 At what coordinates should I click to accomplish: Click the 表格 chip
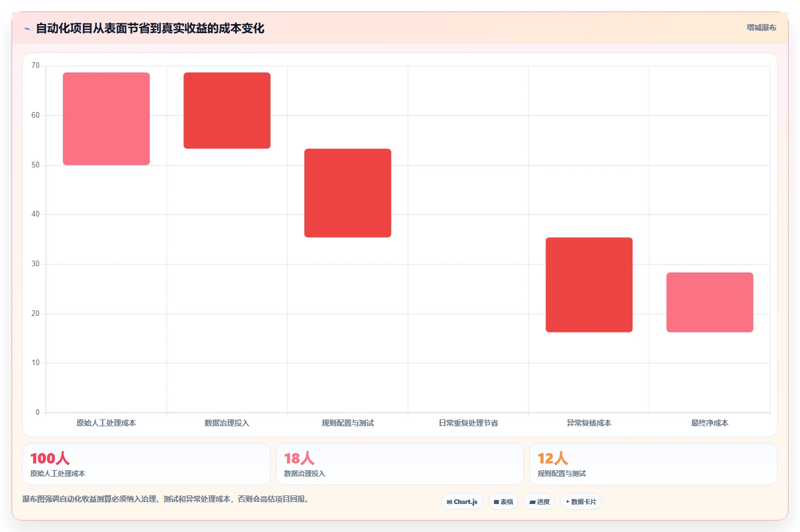pos(503,502)
